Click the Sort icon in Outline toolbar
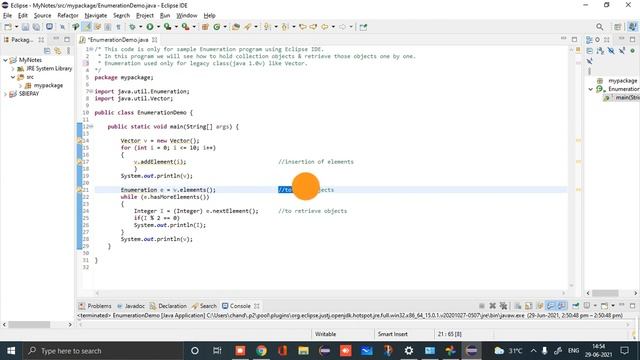Screen dimensions: 640x360 tap(600, 51)
